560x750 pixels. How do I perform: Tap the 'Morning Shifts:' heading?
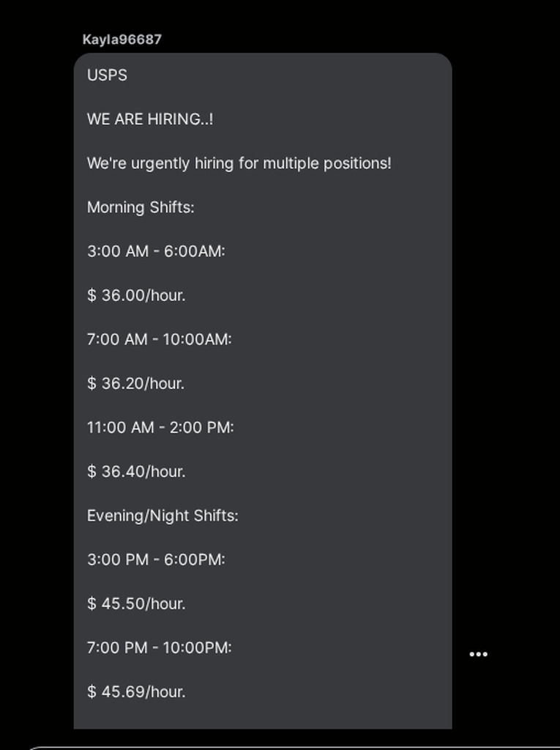[141, 207]
